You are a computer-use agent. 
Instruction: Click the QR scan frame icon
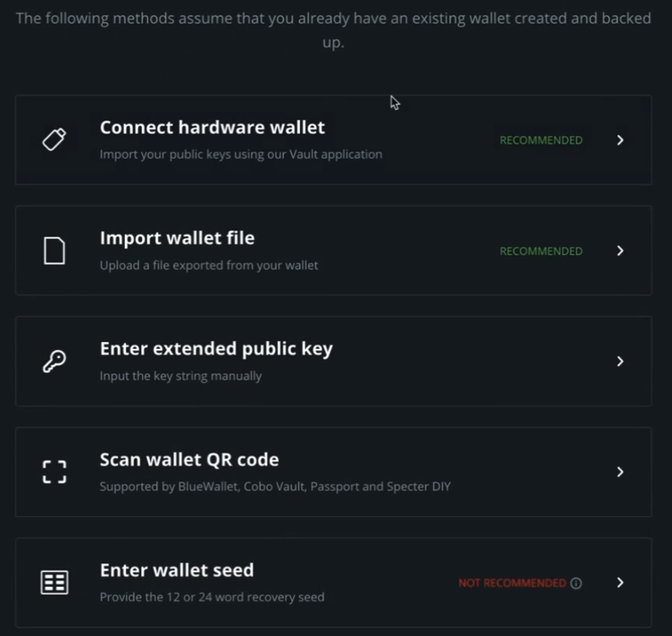click(54, 472)
